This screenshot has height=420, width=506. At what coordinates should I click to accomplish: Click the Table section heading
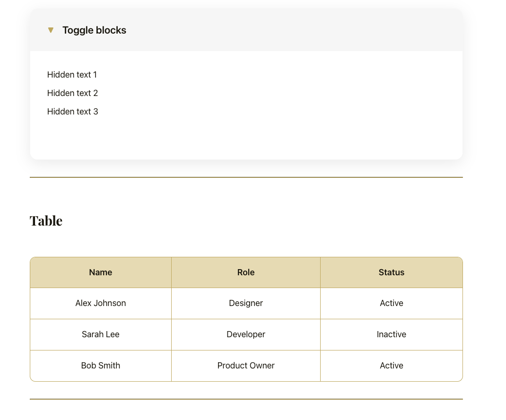point(46,220)
